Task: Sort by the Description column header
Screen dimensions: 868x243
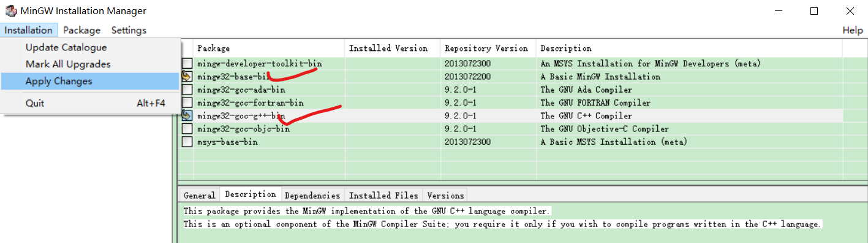Action: point(689,48)
